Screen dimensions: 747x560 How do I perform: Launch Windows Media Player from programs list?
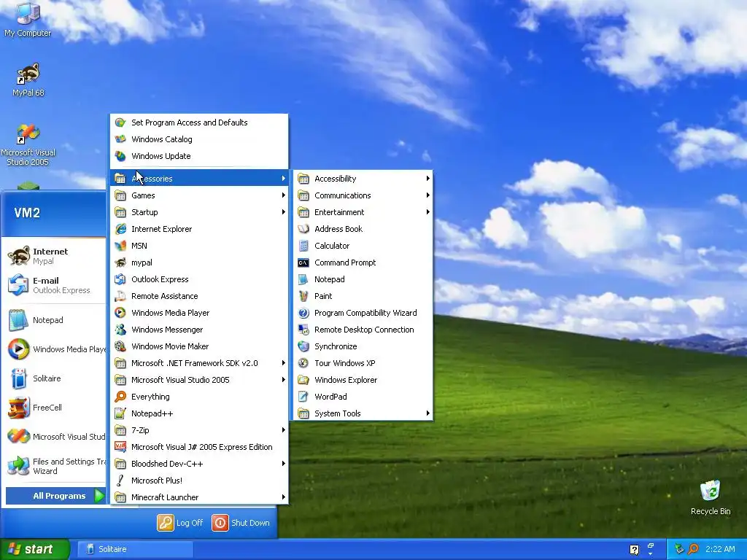(199, 313)
